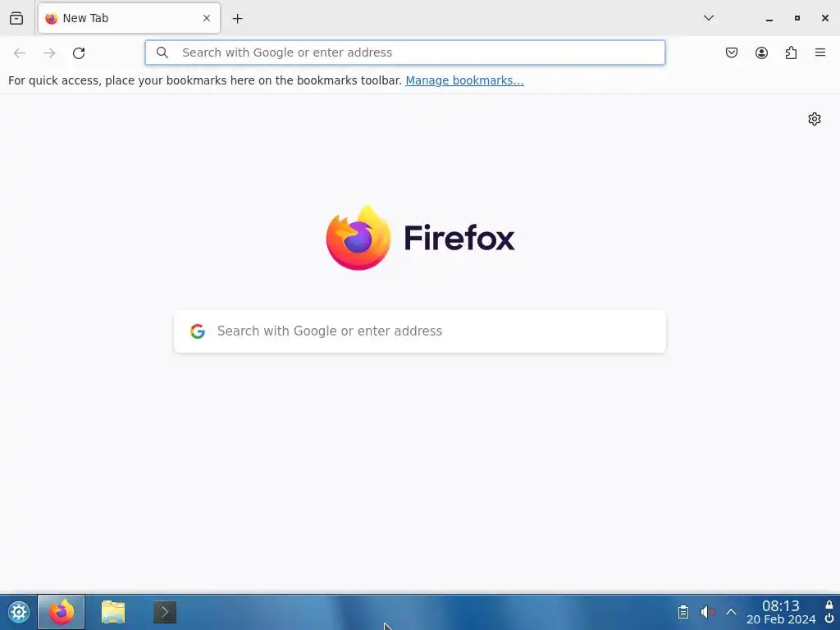Image resolution: width=840 pixels, height=630 pixels.
Task: Switch to Firefox in the taskbar
Action: (x=61, y=612)
